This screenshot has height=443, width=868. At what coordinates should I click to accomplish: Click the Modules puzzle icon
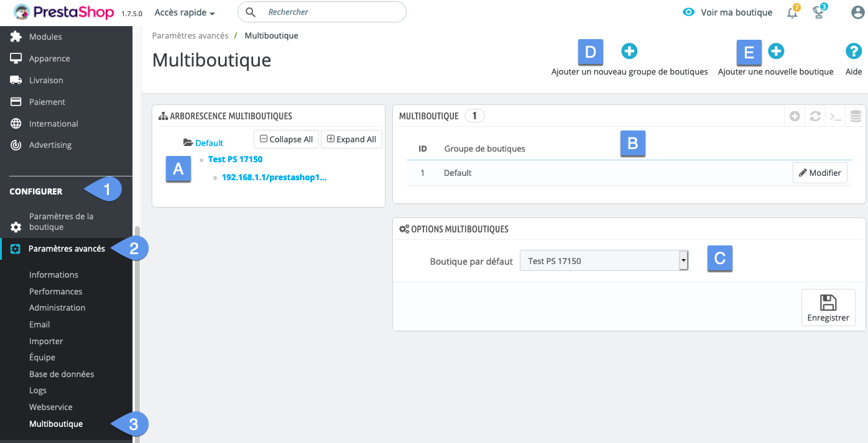[16, 37]
